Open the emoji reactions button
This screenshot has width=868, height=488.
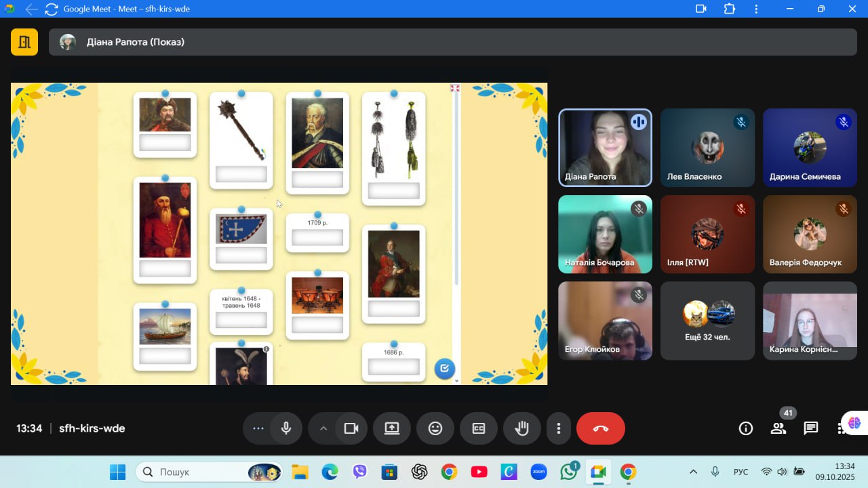coord(435,428)
